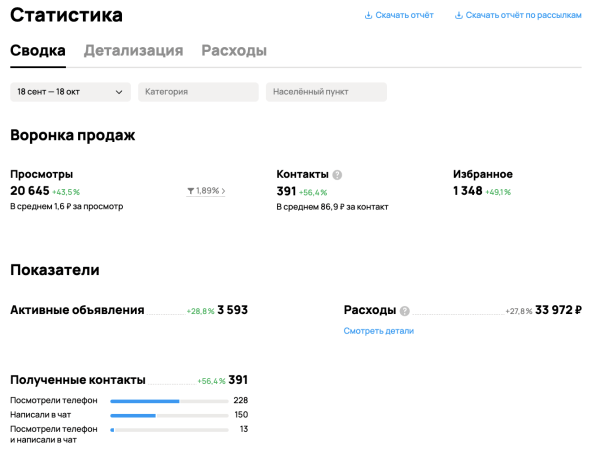
Task: Click the help icon next to Контакты
Action: click(x=337, y=175)
